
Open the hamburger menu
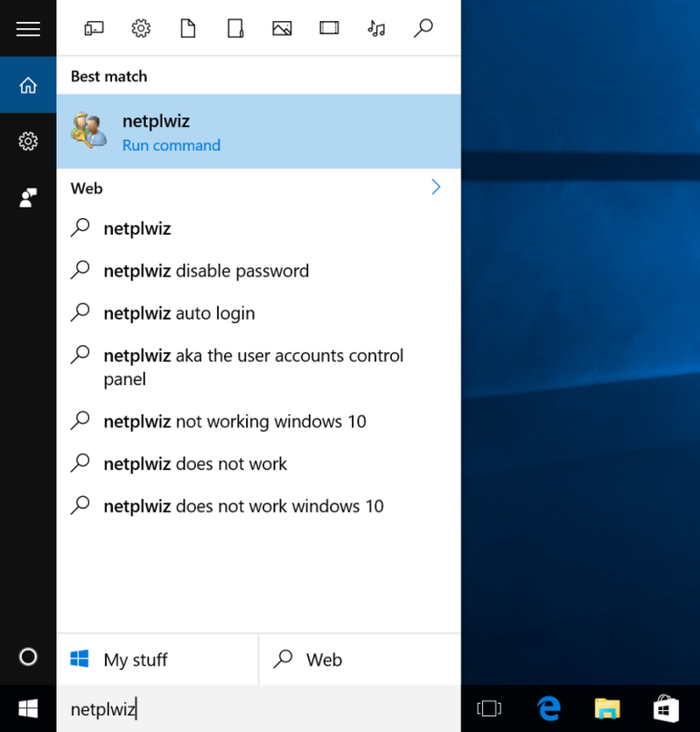(28, 28)
